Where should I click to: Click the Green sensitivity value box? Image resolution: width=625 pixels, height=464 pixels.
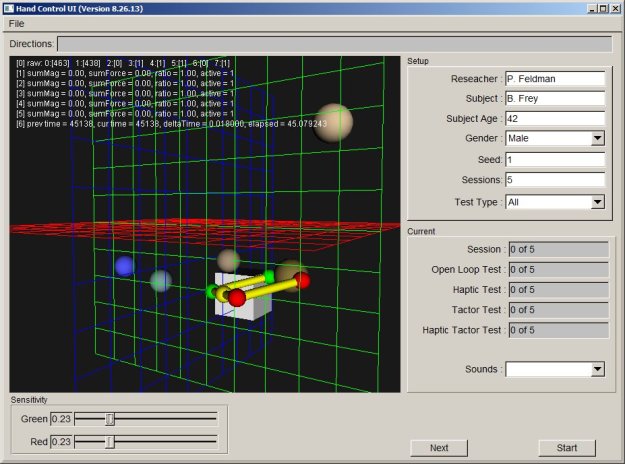61,419
